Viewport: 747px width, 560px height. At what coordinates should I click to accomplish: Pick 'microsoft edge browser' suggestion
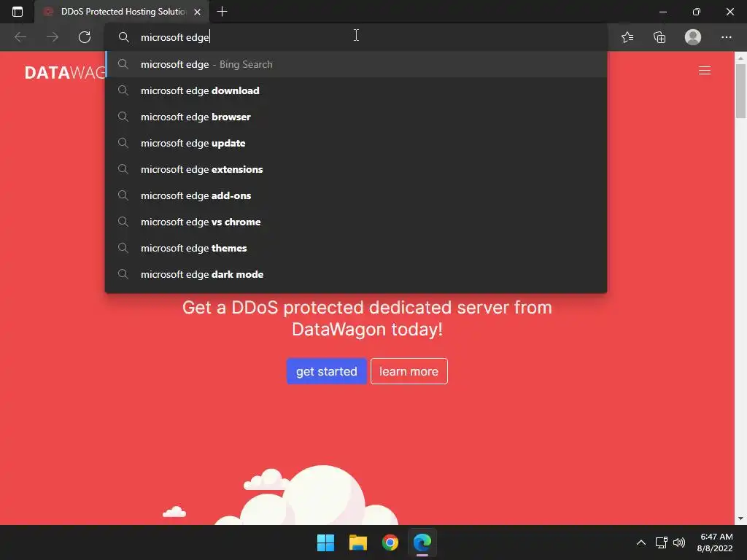pyautogui.click(x=355, y=117)
